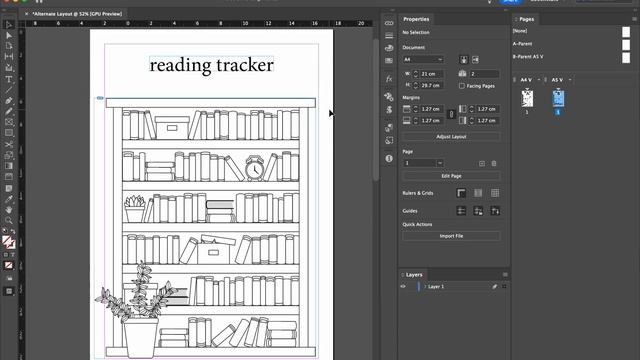This screenshot has height=360, width=640.
Task: Click the number of pages field
Action: pyautogui.click(x=484, y=74)
